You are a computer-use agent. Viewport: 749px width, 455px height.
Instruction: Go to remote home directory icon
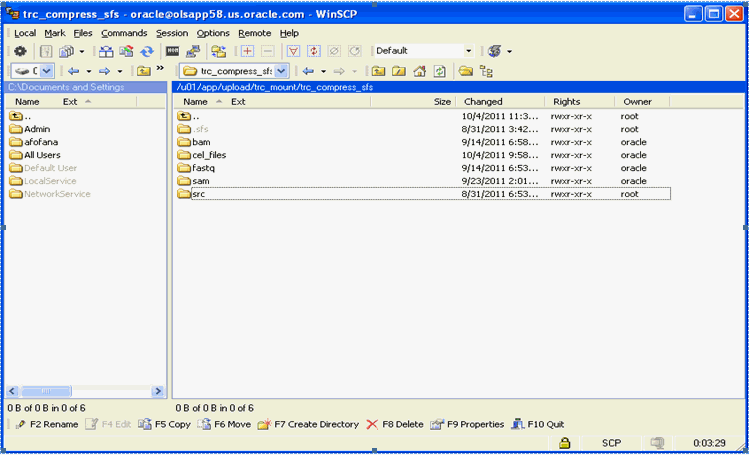coord(419,71)
